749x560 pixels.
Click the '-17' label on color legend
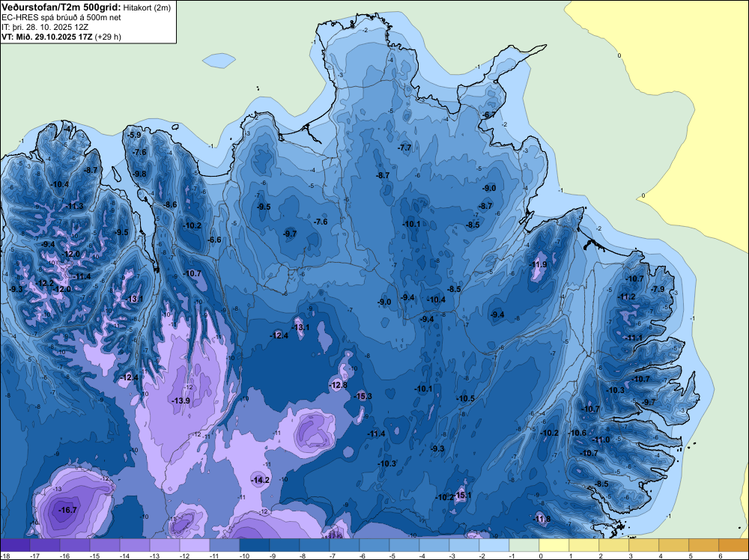(x=34, y=556)
